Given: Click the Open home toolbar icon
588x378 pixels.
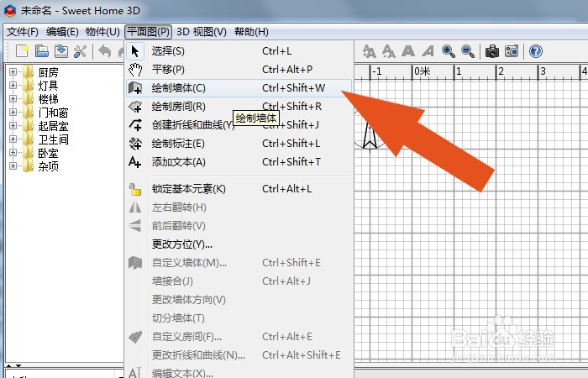Looking at the screenshot, I should [x=42, y=51].
